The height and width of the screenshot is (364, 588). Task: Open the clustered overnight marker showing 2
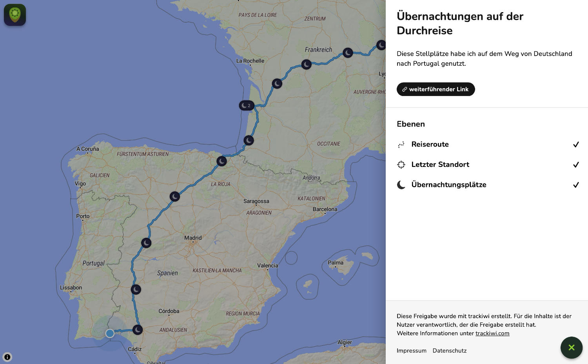click(247, 105)
